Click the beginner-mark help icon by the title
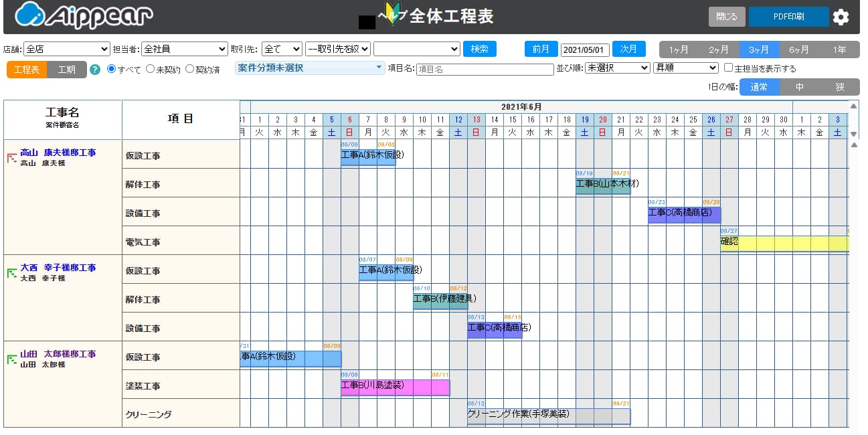Viewport: 868px width, 435px height. click(x=392, y=14)
